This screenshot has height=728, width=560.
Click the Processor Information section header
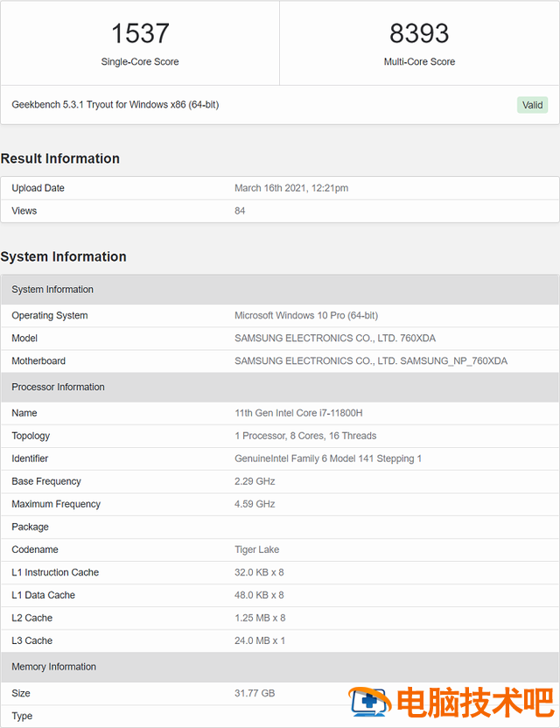(279, 388)
